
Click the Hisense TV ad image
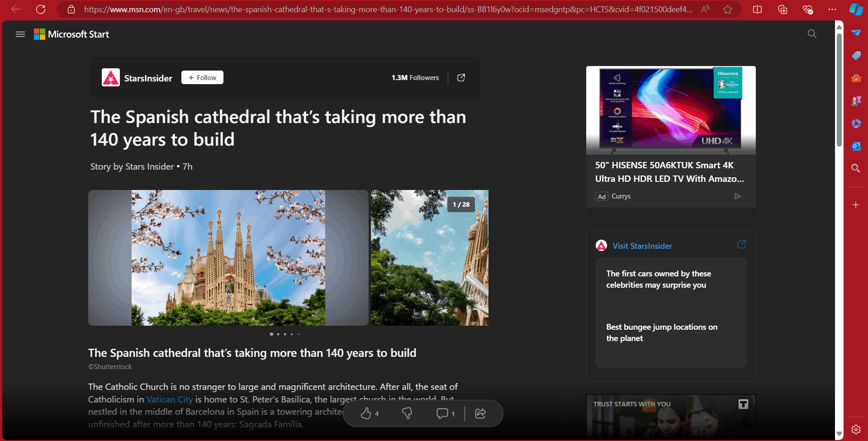[671, 110]
